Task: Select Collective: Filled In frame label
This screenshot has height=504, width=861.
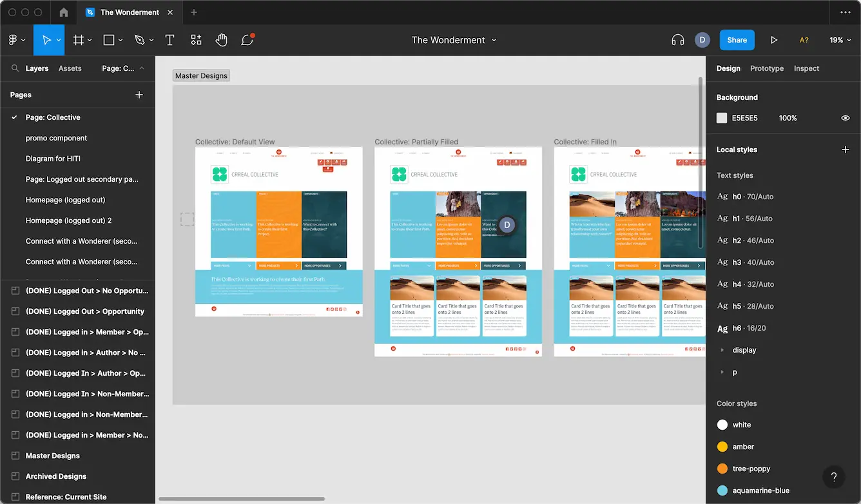Action: [x=585, y=142]
